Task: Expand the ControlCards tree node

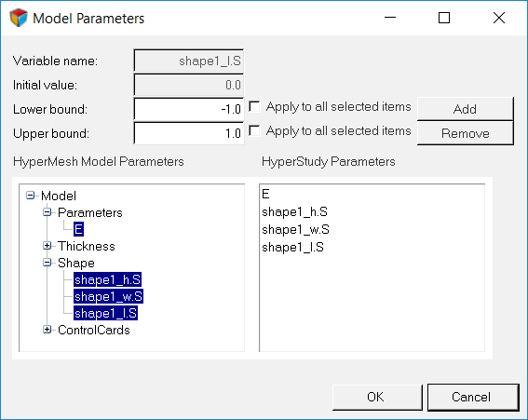Action: 47,330
